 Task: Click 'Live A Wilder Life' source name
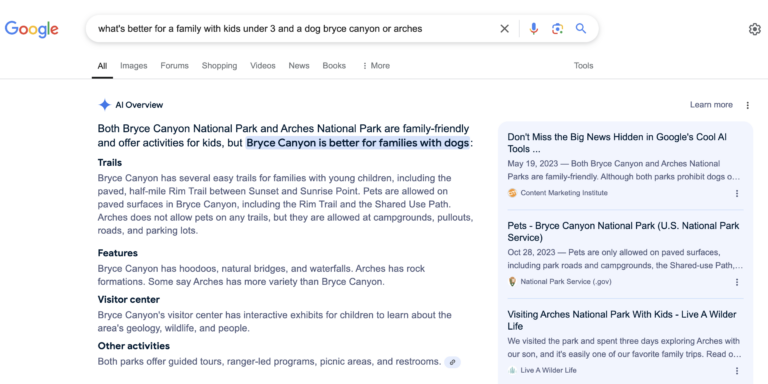click(x=549, y=370)
